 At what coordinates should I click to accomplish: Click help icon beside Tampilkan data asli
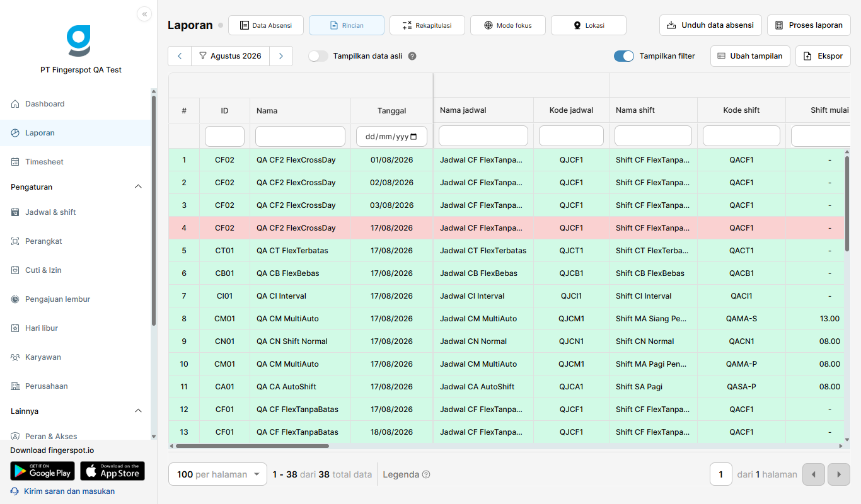tap(412, 56)
